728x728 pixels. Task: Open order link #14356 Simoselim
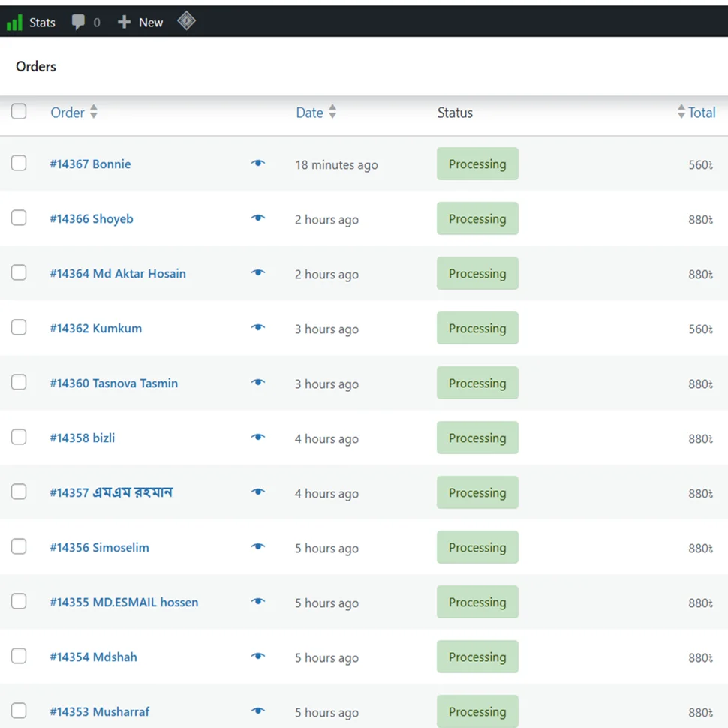[x=99, y=547]
